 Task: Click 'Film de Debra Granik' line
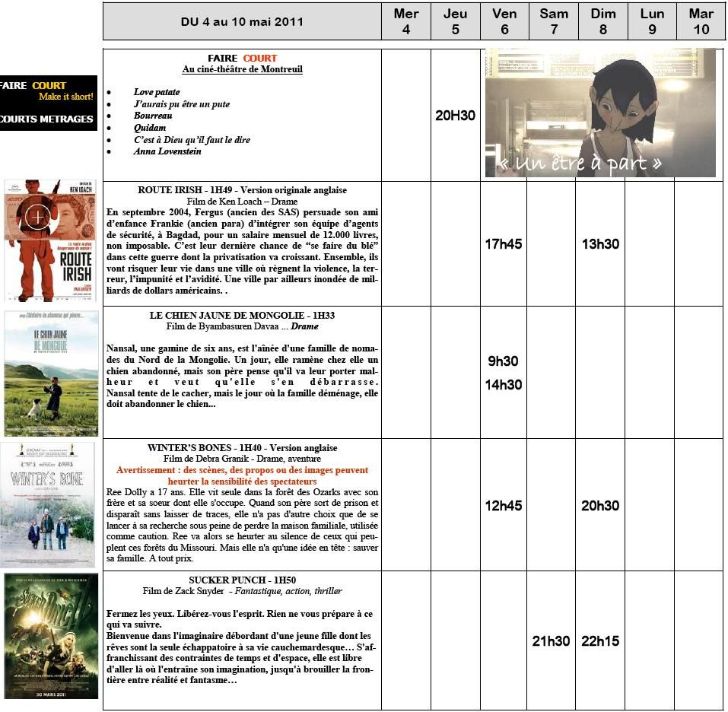[x=243, y=459]
